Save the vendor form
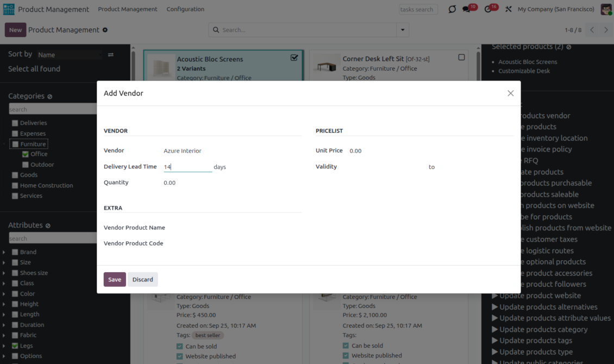This screenshot has width=614, height=364. [x=115, y=279]
